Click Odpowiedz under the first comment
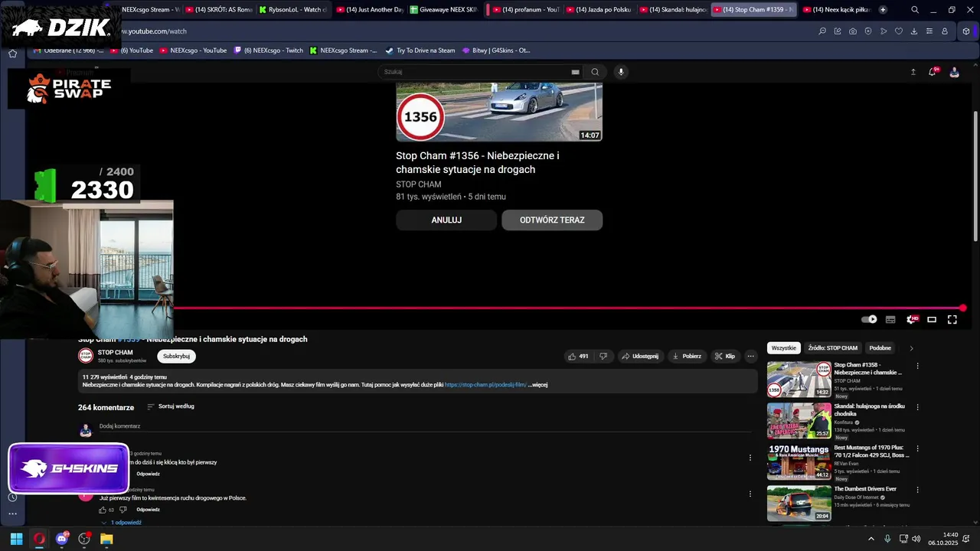The width and height of the screenshot is (980, 551). click(148, 474)
